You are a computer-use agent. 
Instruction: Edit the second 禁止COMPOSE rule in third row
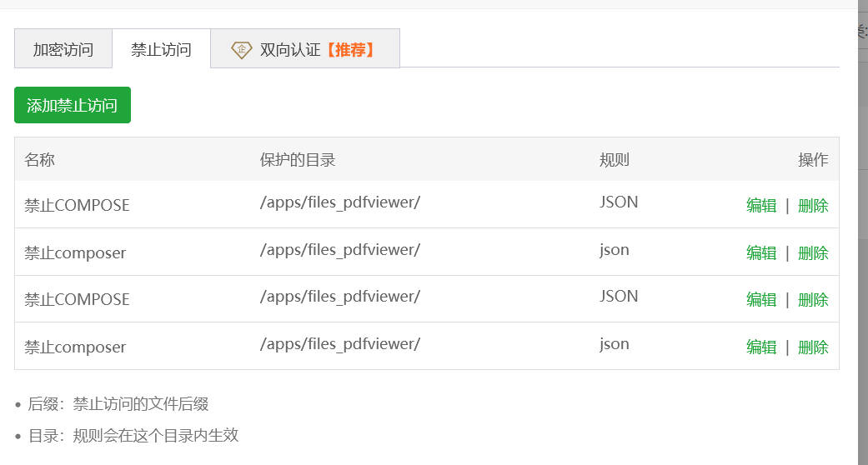(x=761, y=299)
